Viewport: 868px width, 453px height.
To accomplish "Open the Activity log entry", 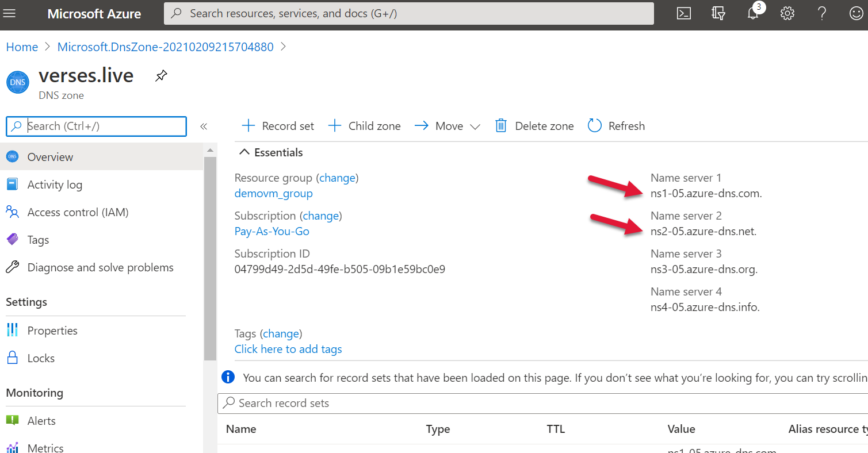I will pyautogui.click(x=55, y=184).
